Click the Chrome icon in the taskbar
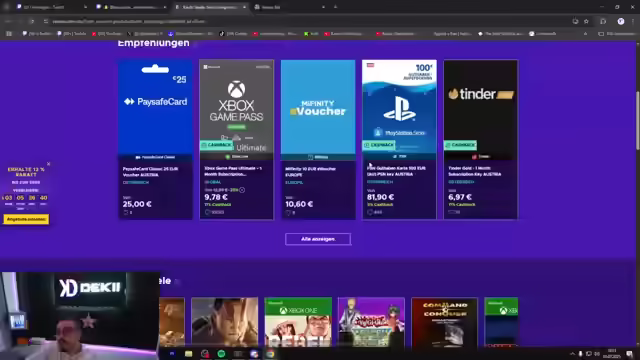The image size is (640, 360). pyautogui.click(x=270, y=354)
